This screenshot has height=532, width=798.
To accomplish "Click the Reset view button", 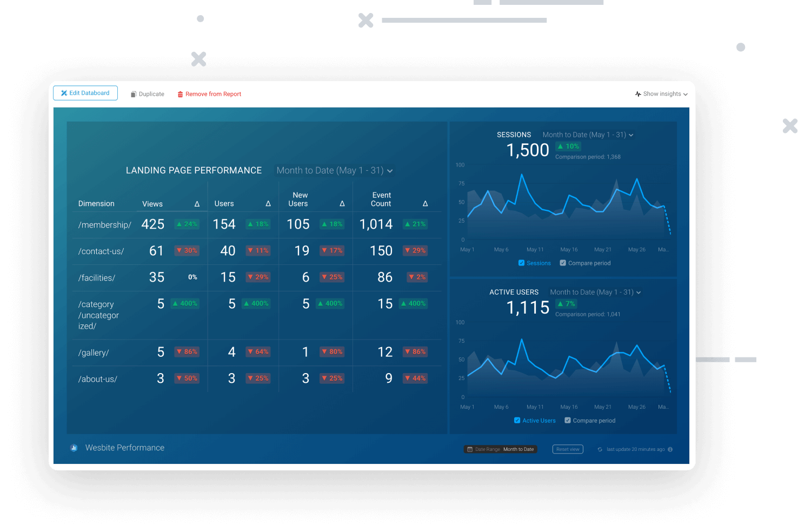I will (x=568, y=449).
